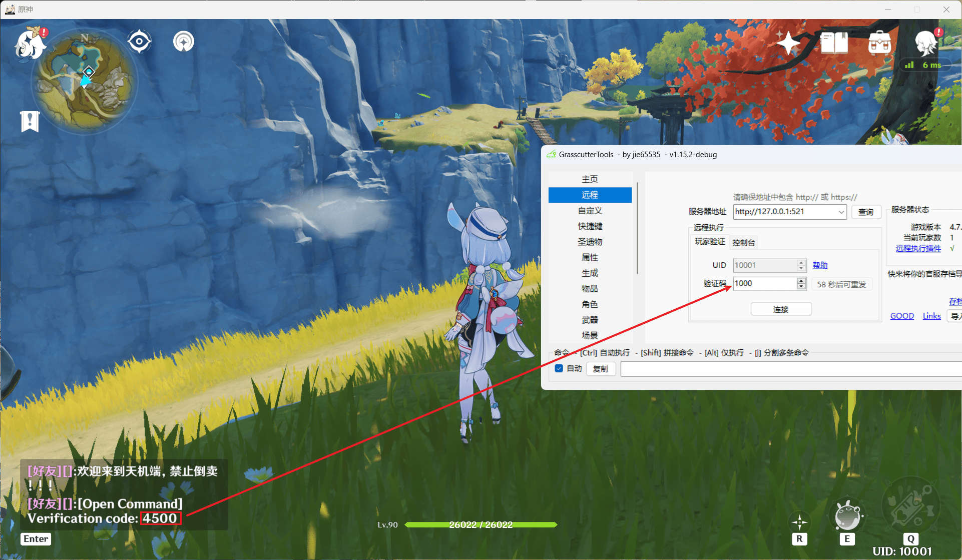
Task: Open the bookmark notice icon
Action: click(30, 121)
